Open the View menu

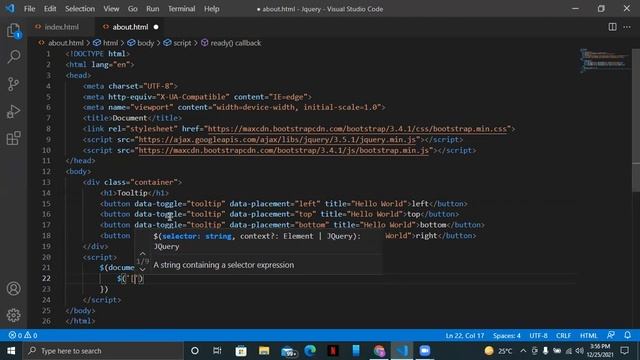coord(111,9)
